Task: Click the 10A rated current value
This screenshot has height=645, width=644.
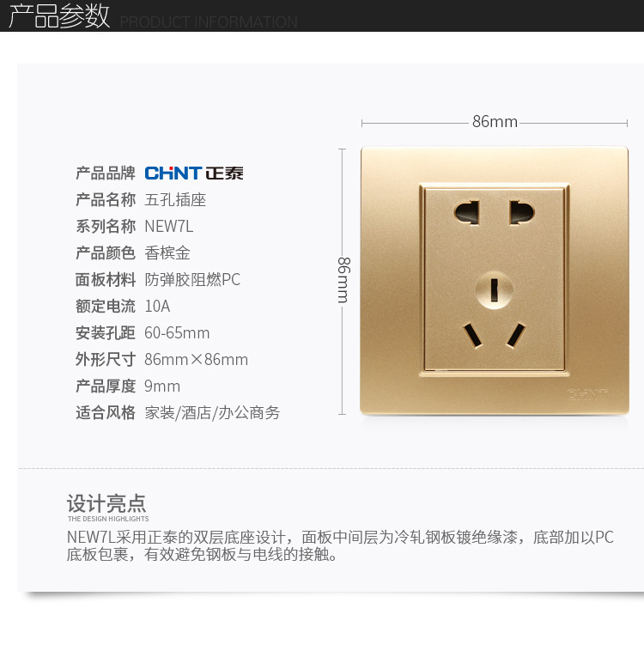Action: (x=157, y=307)
